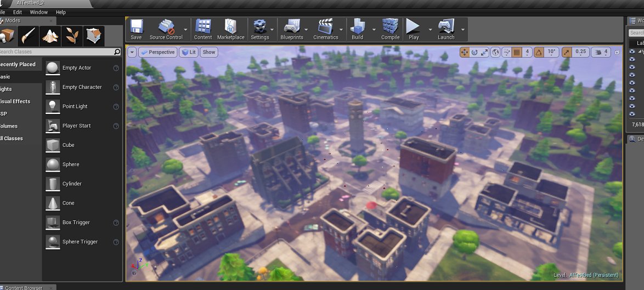Screen dimensions: 644x290
Task: Open viewport options arrow beside Perspective
Action: 132,52
